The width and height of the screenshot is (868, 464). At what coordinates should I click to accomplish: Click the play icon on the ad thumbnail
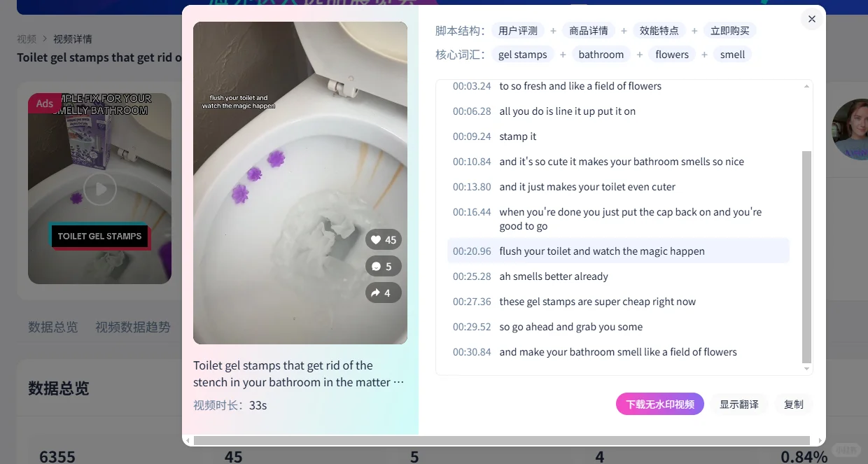coord(100,188)
